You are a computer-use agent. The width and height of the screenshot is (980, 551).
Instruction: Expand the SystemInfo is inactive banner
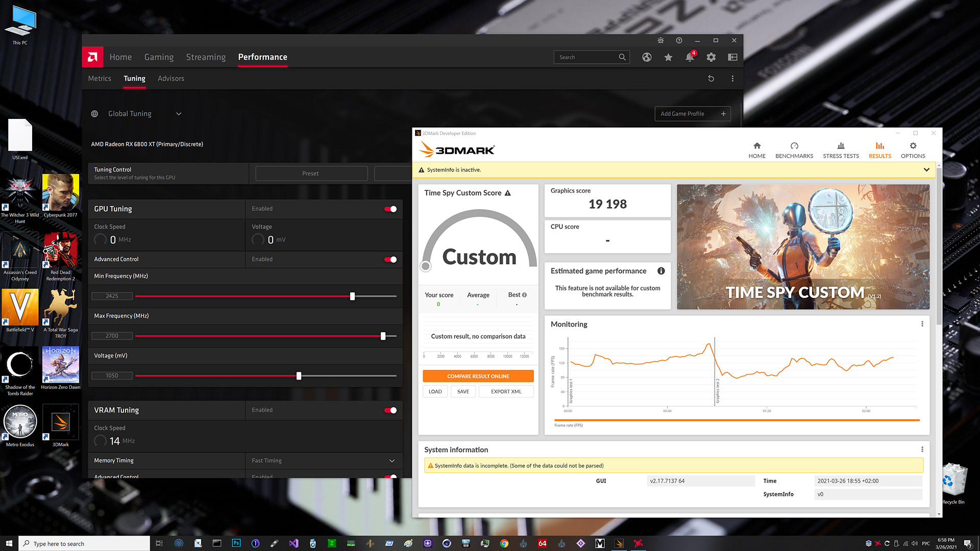pos(926,170)
